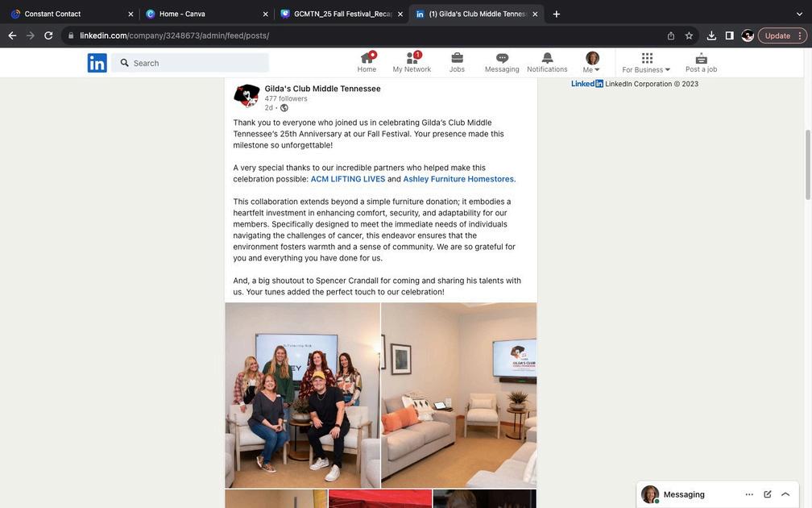Click the 477 followers text
The height and width of the screenshot is (508, 812).
point(286,98)
